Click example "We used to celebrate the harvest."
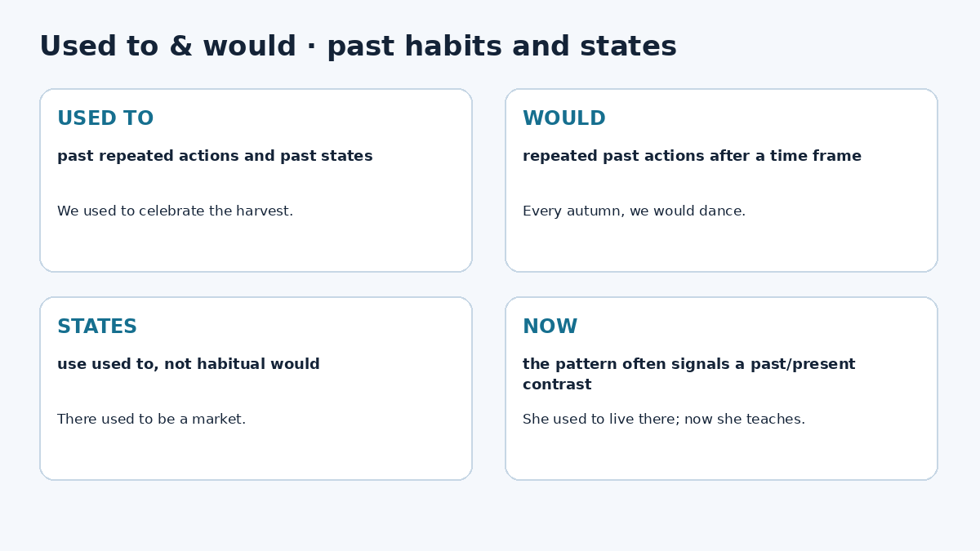Screen dimensions: 980x551 point(175,211)
